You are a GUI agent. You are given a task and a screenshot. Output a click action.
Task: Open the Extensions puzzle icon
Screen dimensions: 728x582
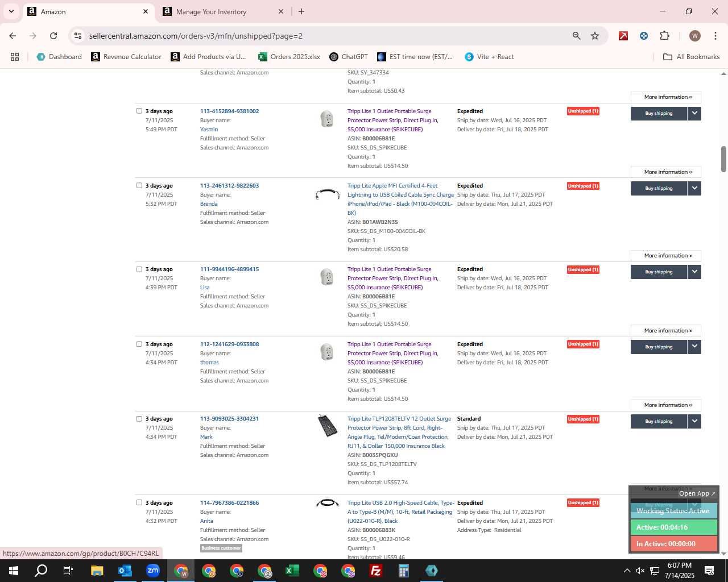(x=664, y=36)
